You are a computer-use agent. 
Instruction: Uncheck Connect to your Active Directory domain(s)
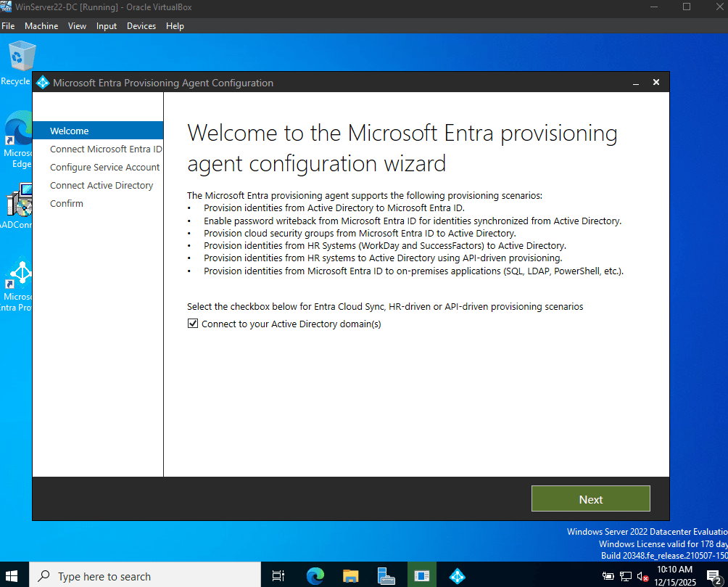tap(193, 324)
